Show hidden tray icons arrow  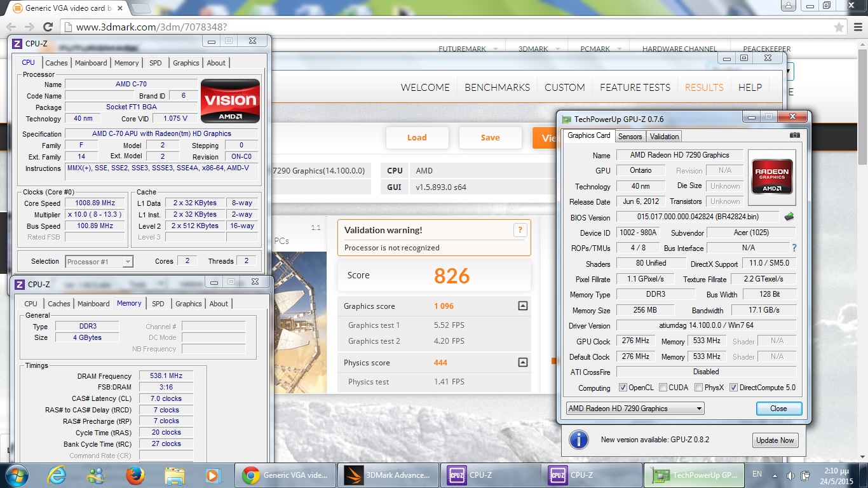coord(775,475)
